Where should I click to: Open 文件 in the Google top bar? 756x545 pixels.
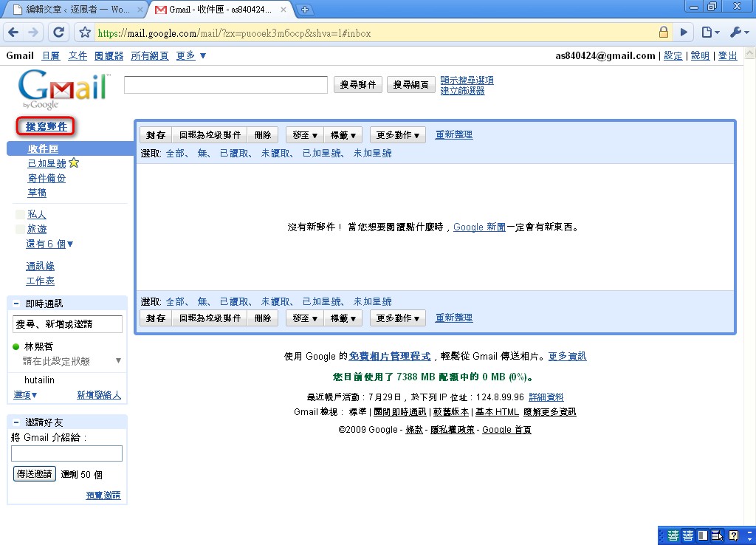(78, 56)
